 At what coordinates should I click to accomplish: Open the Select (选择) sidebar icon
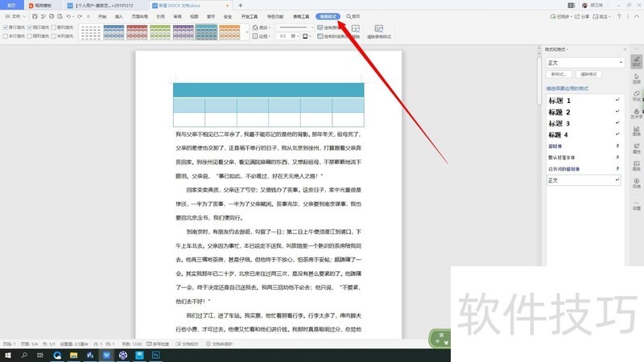[x=637, y=78]
